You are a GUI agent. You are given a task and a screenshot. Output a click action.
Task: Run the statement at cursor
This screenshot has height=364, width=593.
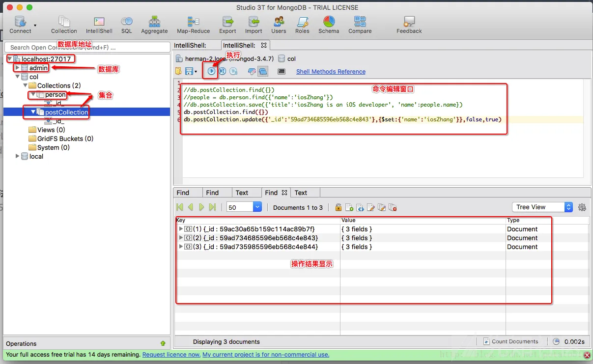[222, 71]
